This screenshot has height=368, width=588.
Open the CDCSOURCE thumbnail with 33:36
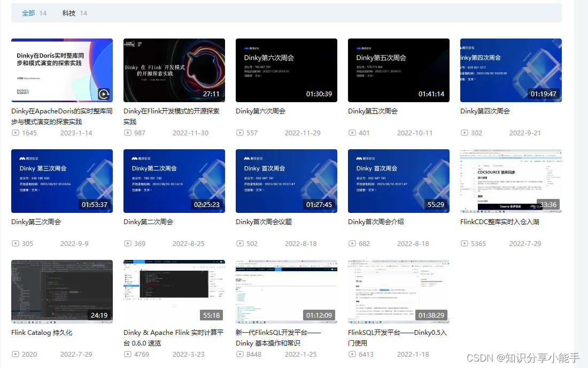(510, 181)
